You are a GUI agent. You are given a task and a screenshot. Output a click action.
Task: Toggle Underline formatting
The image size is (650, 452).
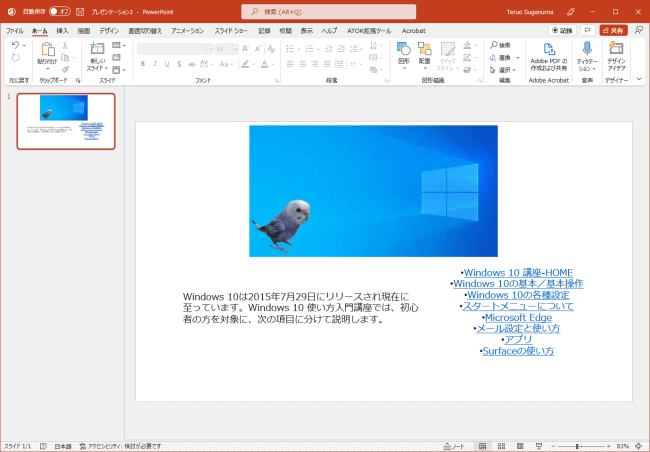[x=167, y=64]
